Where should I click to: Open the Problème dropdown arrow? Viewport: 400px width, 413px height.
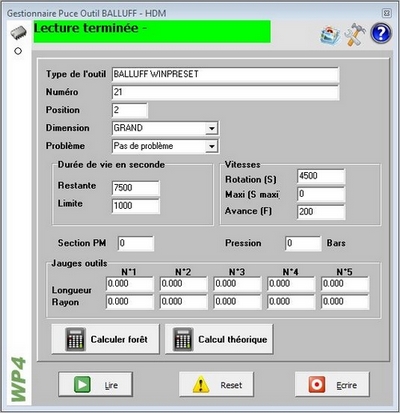click(x=211, y=146)
